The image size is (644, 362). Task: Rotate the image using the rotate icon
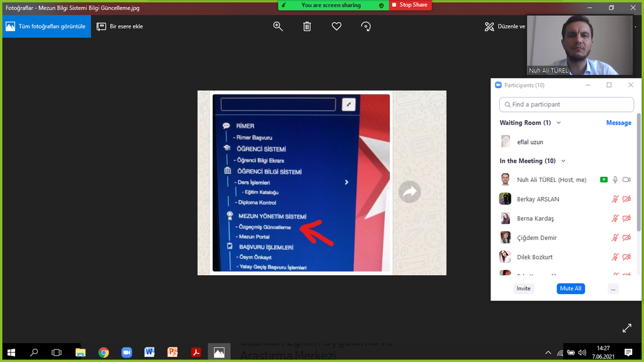pyautogui.click(x=366, y=26)
